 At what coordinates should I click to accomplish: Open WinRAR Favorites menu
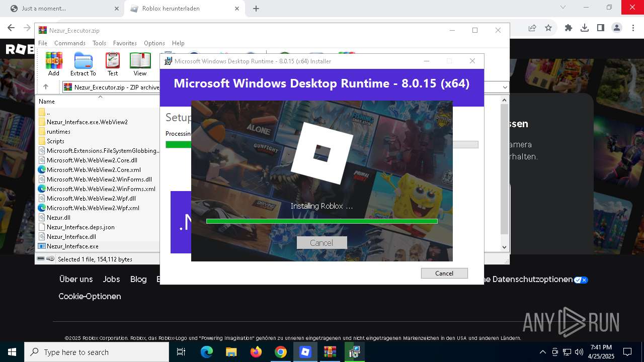pyautogui.click(x=125, y=43)
